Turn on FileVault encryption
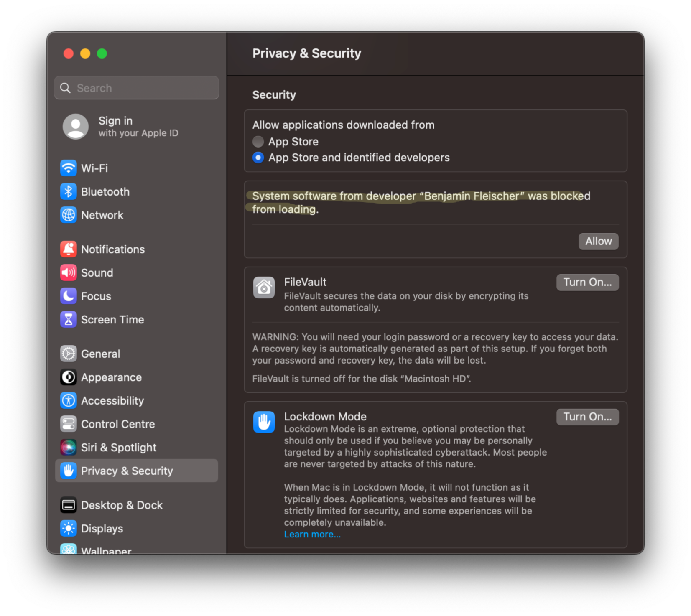The height and width of the screenshot is (616, 691). pos(587,282)
